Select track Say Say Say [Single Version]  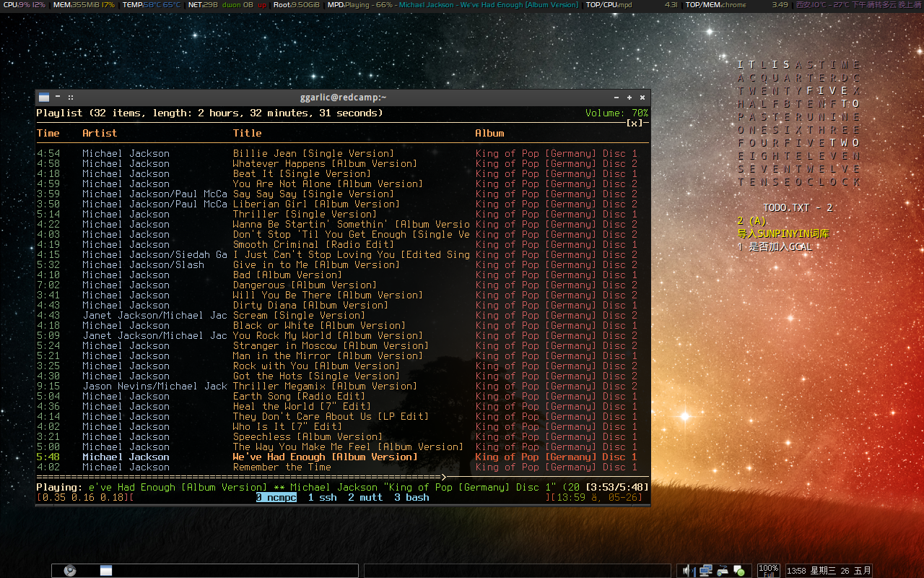click(313, 194)
